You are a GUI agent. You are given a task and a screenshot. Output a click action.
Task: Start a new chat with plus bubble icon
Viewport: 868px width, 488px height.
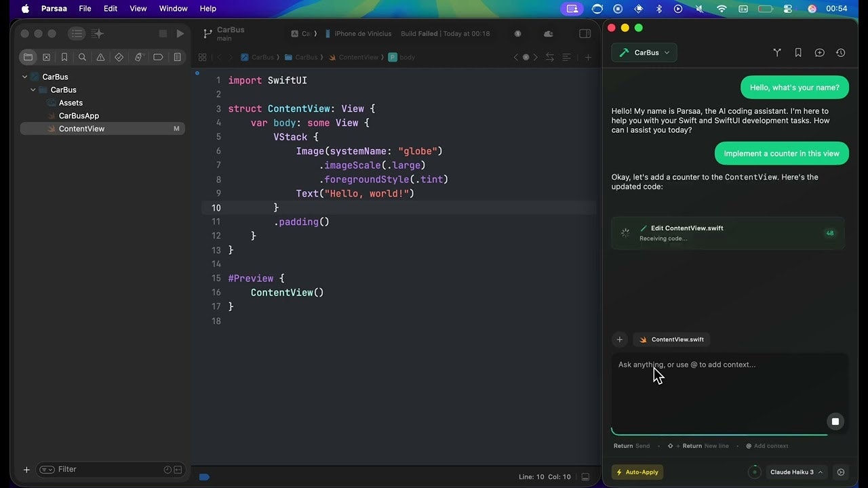pyautogui.click(x=819, y=52)
